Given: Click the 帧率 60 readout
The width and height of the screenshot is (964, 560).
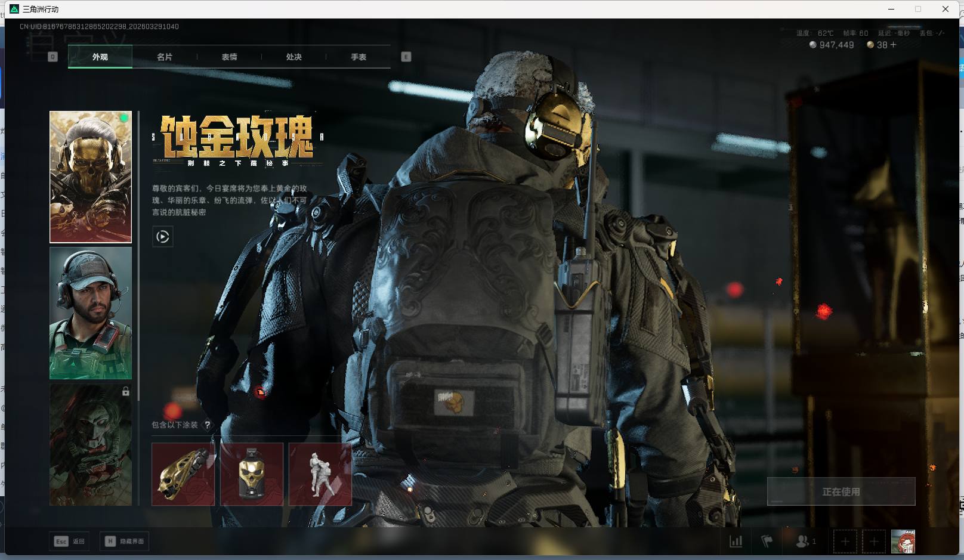Looking at the screenshot, I should (x=855, y=33).
